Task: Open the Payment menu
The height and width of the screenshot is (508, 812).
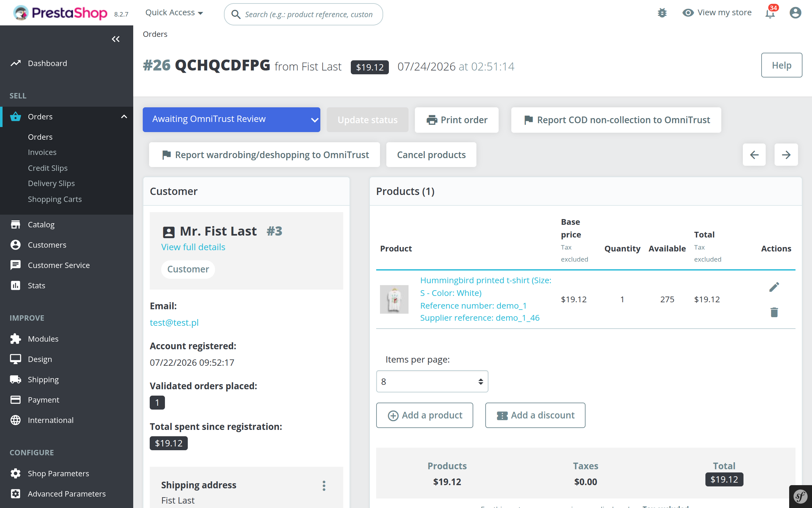Action: [x=43, y=400]
